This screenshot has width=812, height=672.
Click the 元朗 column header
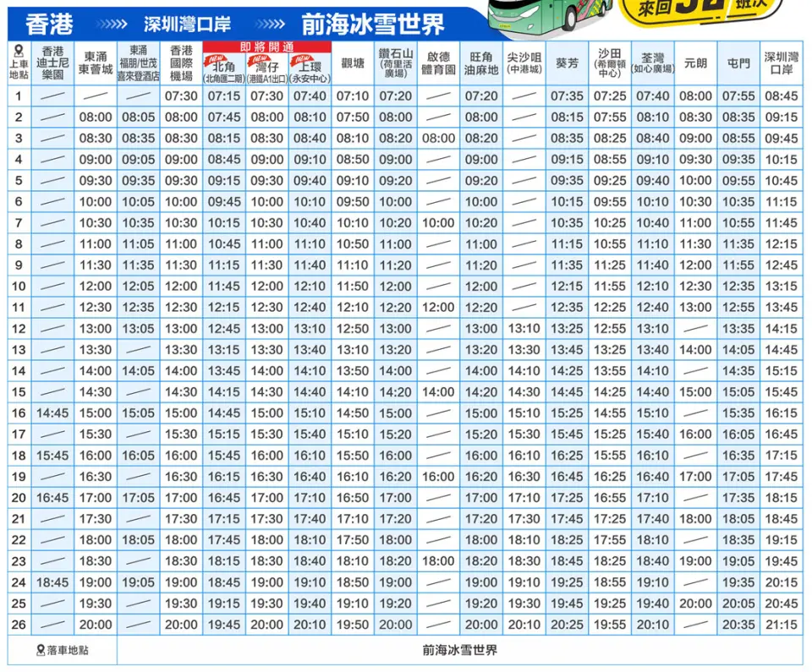click(695, 63)
